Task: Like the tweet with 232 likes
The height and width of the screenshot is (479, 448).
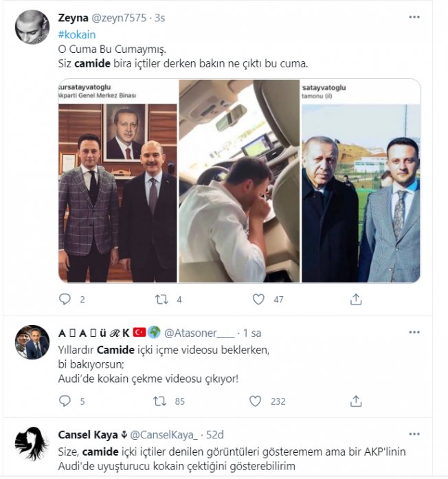Action: [256, 401]
